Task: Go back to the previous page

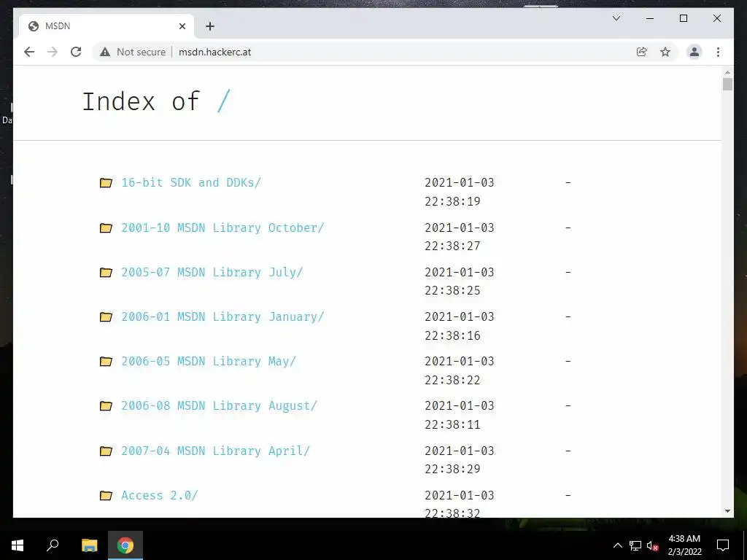Action: tap(29, 52)
